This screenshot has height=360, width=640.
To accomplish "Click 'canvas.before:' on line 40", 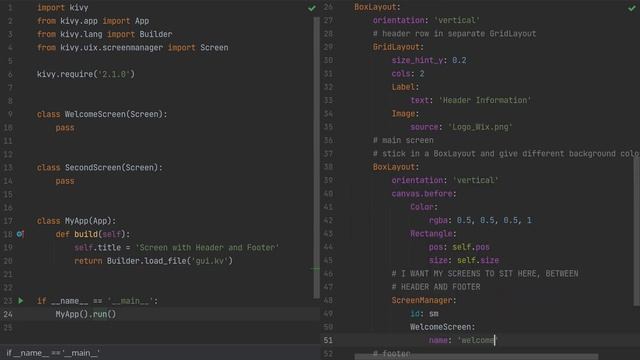I will point(424,194).
